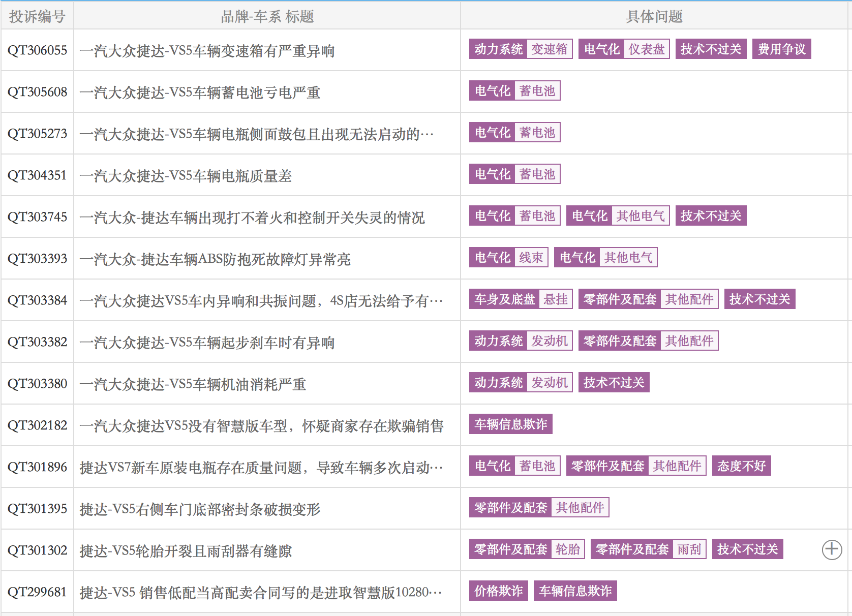Screen dimensions: 852x616
Task: Open the complaint about 销售低配当高配卖
Action: click(x=261, y=593)
